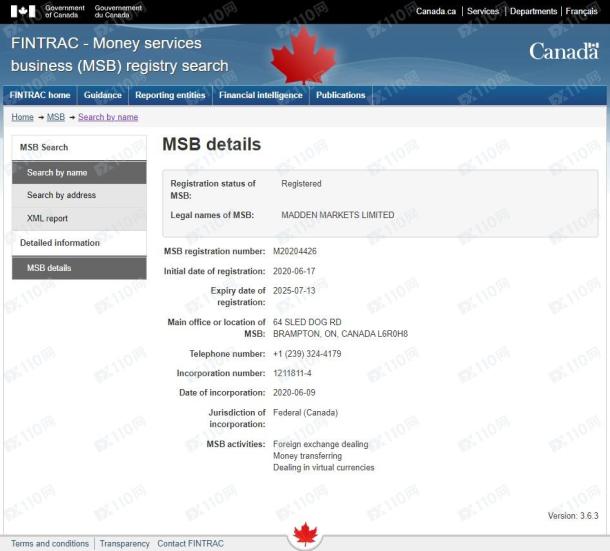This screenshot has width=610, height=551.
Task: Click telephone number +1 (239) 324-4179
Action: (307, 354)
